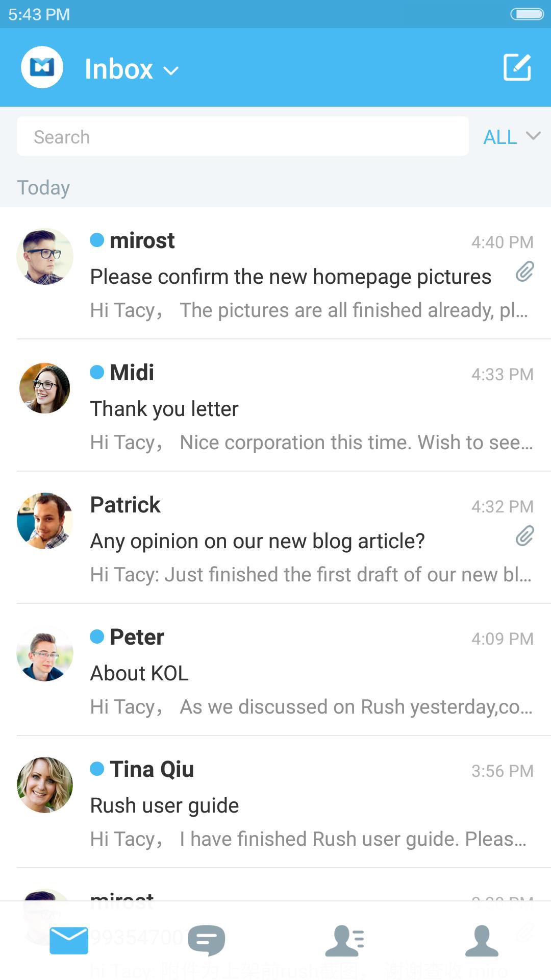
Task: Open Tina Qiu's Rush user guide email
Action: point(275,801)
